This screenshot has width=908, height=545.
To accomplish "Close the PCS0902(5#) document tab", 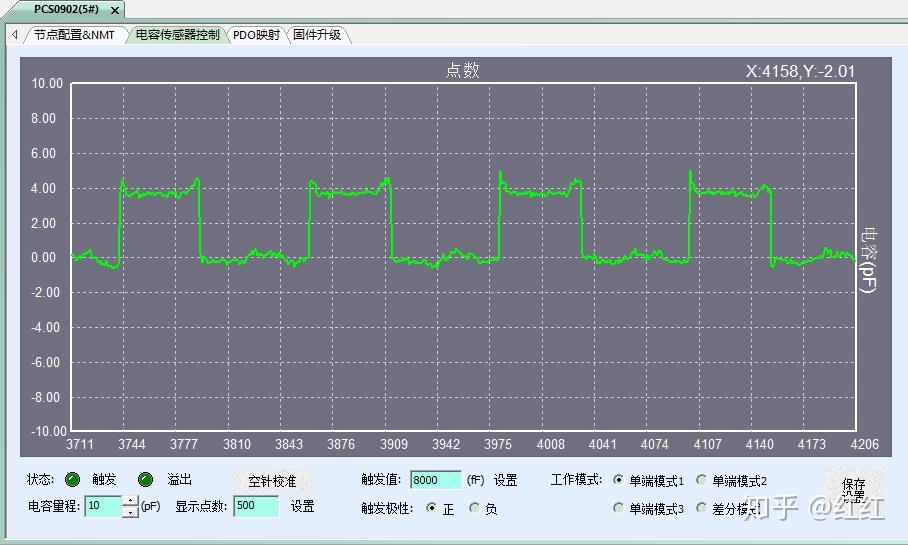I will tap(115, 10).
